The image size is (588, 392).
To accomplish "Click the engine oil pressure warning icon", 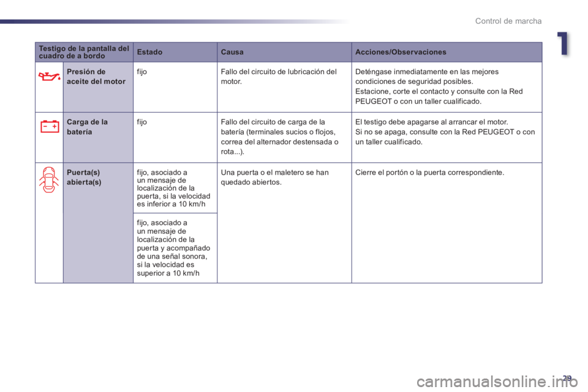I will [x=49, y=77].
